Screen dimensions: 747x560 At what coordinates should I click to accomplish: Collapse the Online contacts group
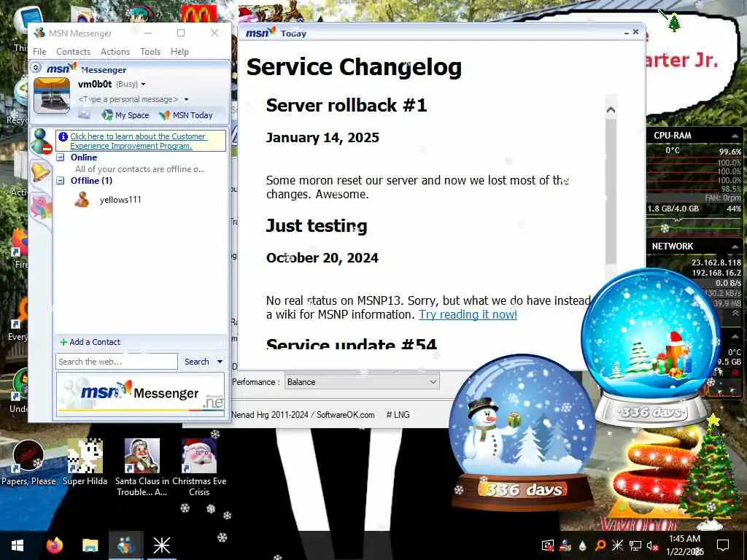click(x=61, y=157)
